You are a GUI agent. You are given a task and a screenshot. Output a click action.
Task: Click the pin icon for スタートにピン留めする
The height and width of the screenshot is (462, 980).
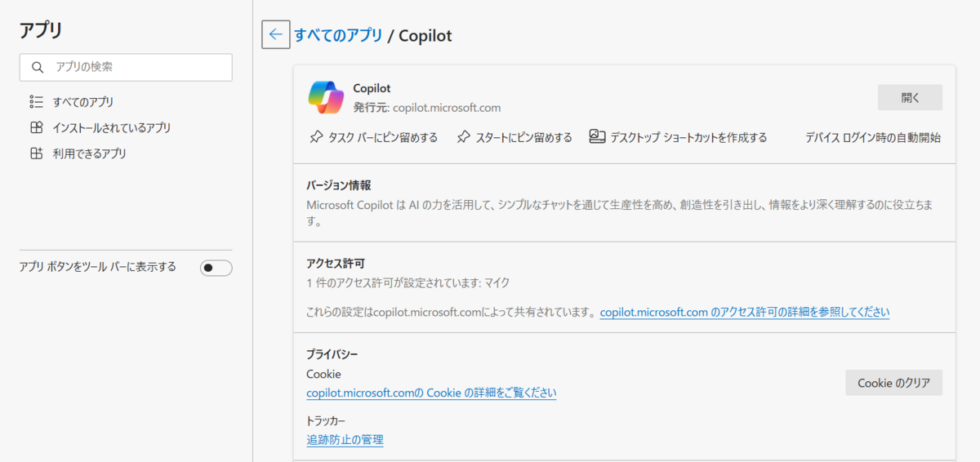(x=463, y=137)
